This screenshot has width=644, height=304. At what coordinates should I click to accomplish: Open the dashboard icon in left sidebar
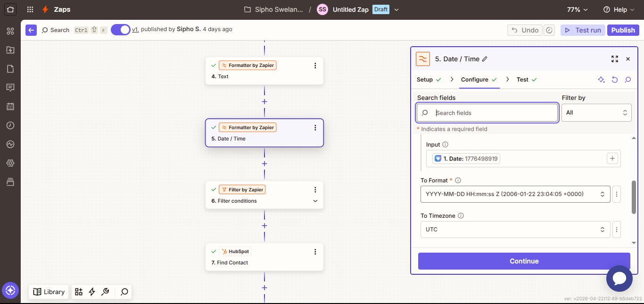tap(10, 31)
